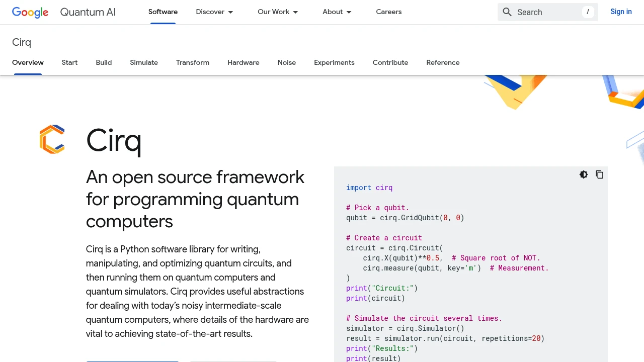Copy the Cirq code snippet
The width and height of the screenshot is (644, 362).
[600, 174]
